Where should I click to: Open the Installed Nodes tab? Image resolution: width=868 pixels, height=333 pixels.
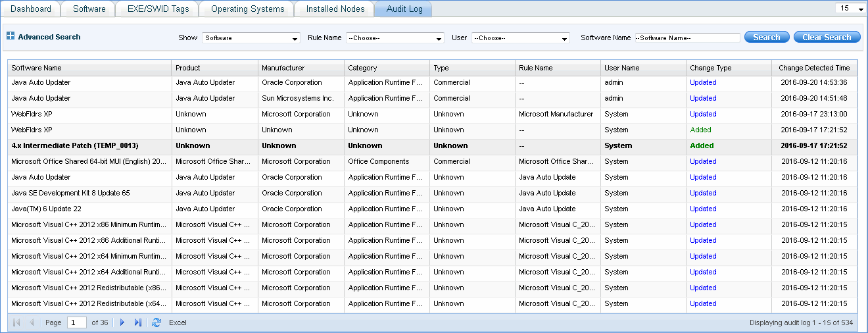[x=335, y=9]
